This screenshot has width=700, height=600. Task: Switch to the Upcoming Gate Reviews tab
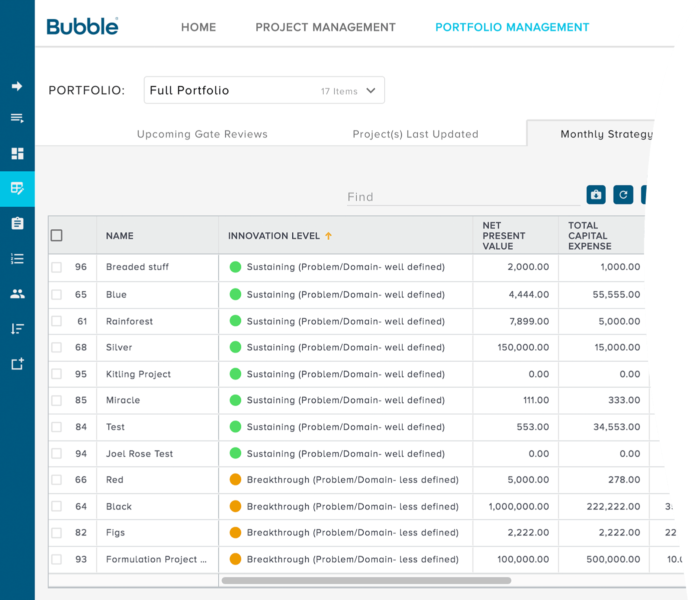[202, 134]
